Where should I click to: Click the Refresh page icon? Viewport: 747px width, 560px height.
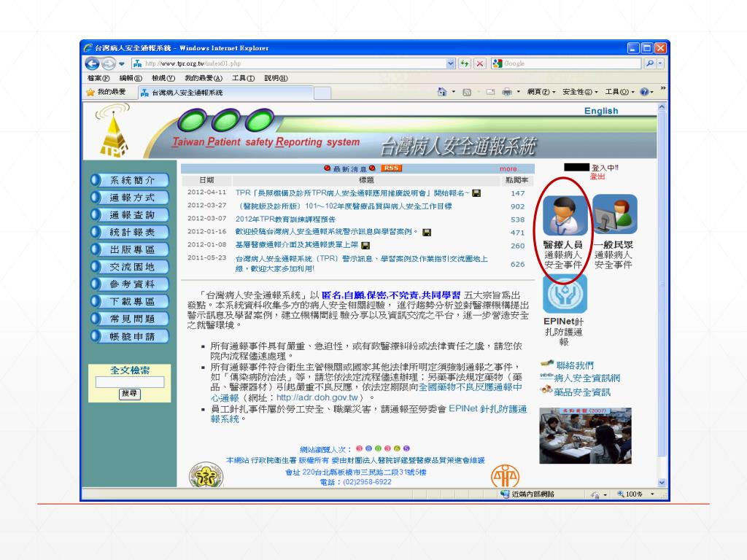[465, 63]
